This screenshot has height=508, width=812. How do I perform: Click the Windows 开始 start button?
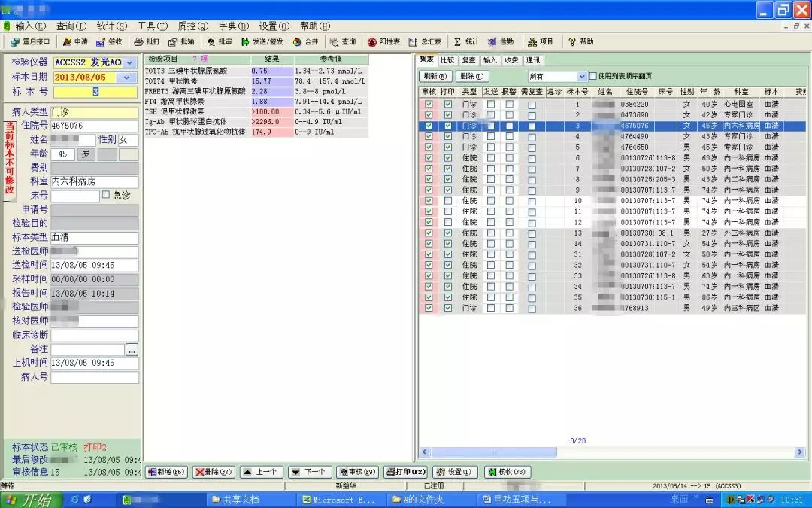tap(31, 500)
